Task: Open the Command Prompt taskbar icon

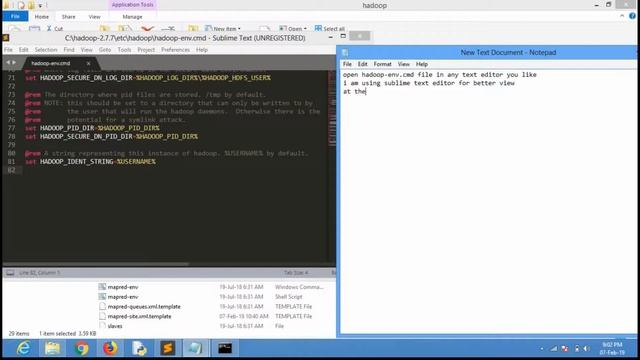Action: point(225,348)
